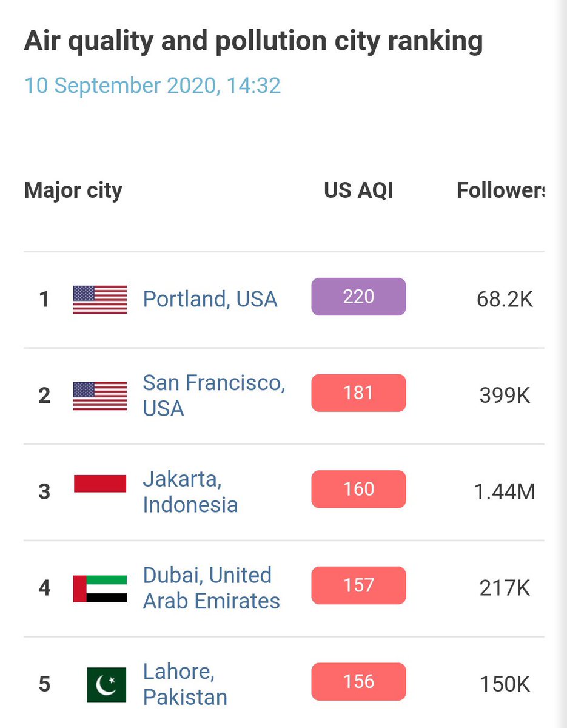This screenshot has height=728, width=567.
Task: Click the Pakistan flag icon
Action: point(106,684)
